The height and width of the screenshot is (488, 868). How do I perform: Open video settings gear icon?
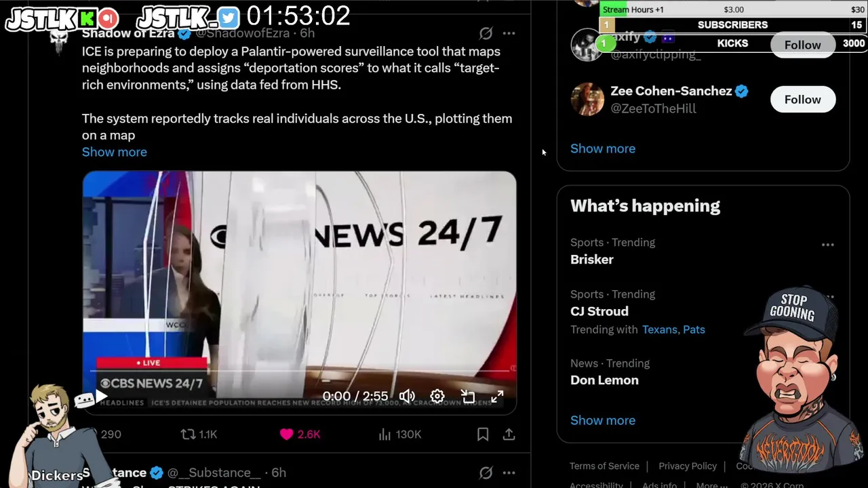click(x=437, y=396)
